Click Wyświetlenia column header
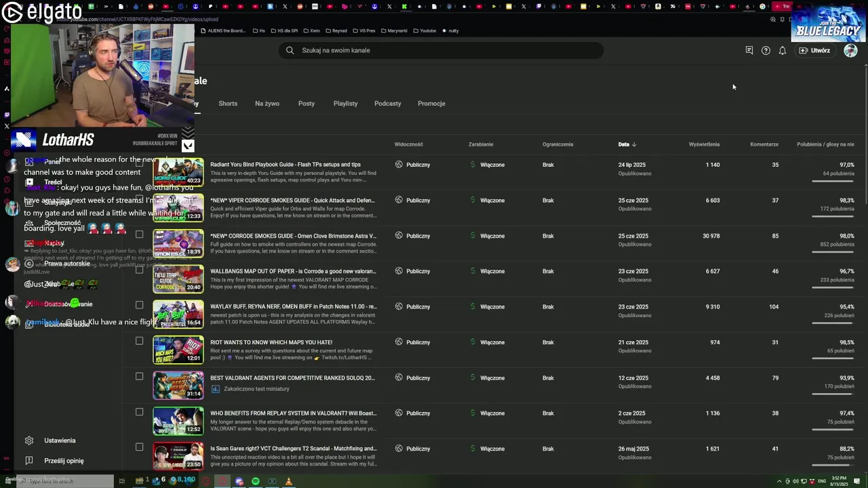868x488 pixels. click(x=704, y=144)
